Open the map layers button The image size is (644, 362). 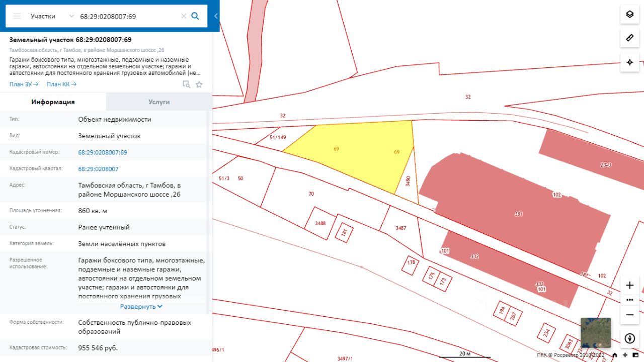629,14
